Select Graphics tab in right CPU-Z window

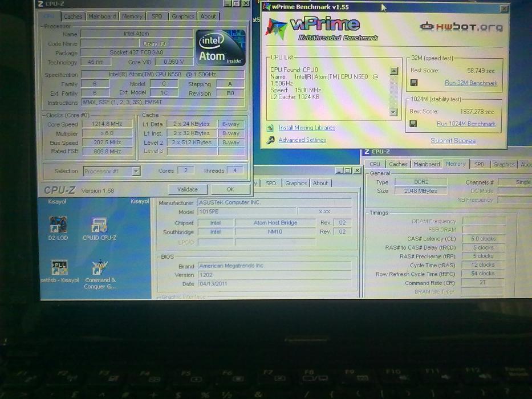504,164
